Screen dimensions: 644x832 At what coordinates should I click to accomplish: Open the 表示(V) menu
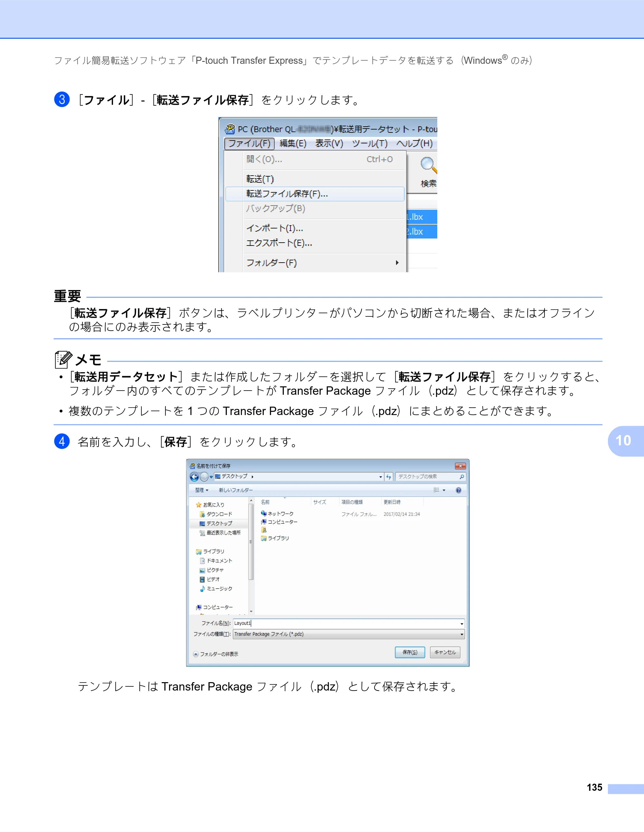pos(329,144)
